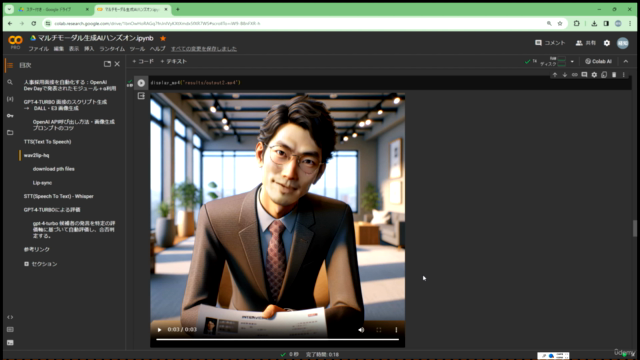
Task: Open the variables {x} panel
Action: tap(10, 99)
